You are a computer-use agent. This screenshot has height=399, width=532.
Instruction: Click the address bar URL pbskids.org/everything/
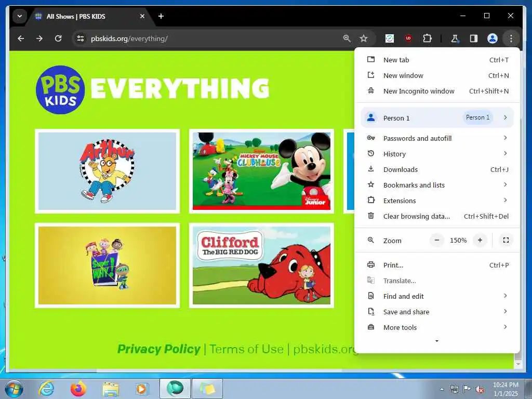coord(129,38)
